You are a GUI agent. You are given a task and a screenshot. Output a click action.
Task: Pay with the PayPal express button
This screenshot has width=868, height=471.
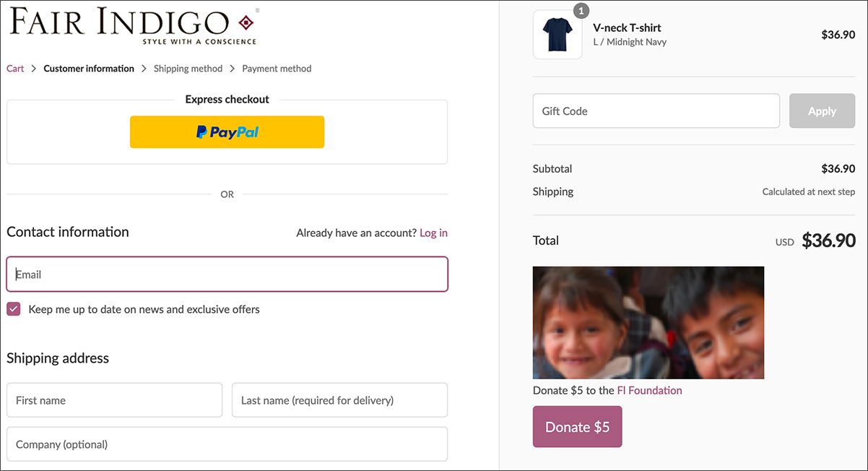click(x=227, y=132)
